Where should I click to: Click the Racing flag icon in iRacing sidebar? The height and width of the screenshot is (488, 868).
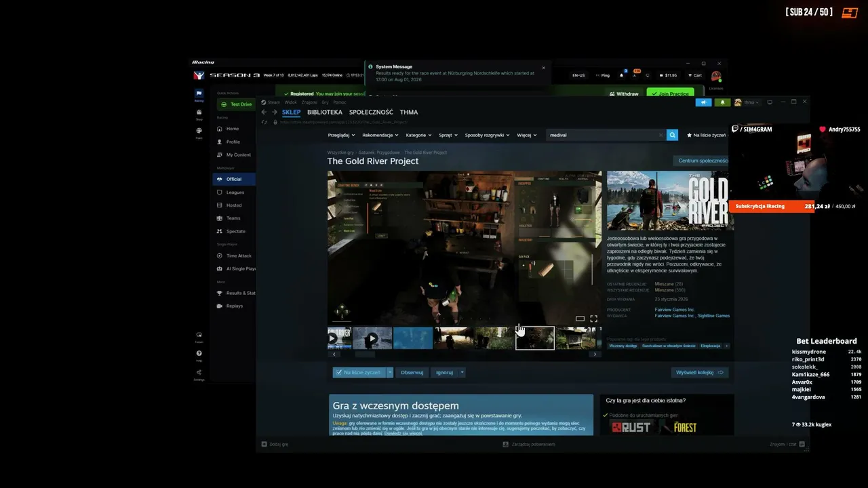tap(199, 94)
